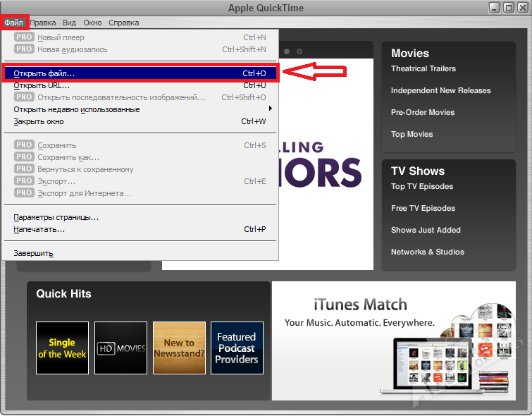Click the PRO badge beside Новый плеер
The height and width of the screenshot is (416, 532).
click(x=24, y=37)
